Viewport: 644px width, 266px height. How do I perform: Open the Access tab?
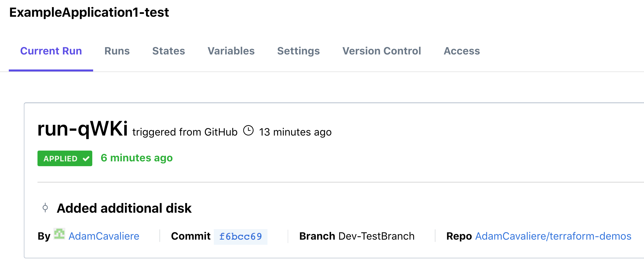(x=462, y=51)
